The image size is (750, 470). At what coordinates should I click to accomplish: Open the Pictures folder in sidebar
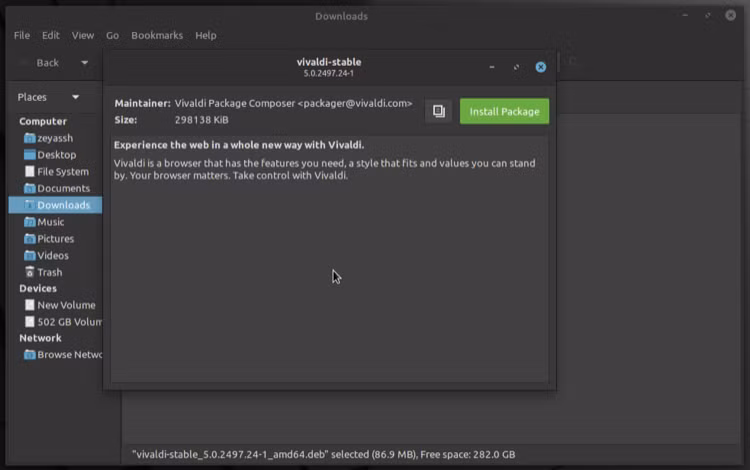(55, 239)
